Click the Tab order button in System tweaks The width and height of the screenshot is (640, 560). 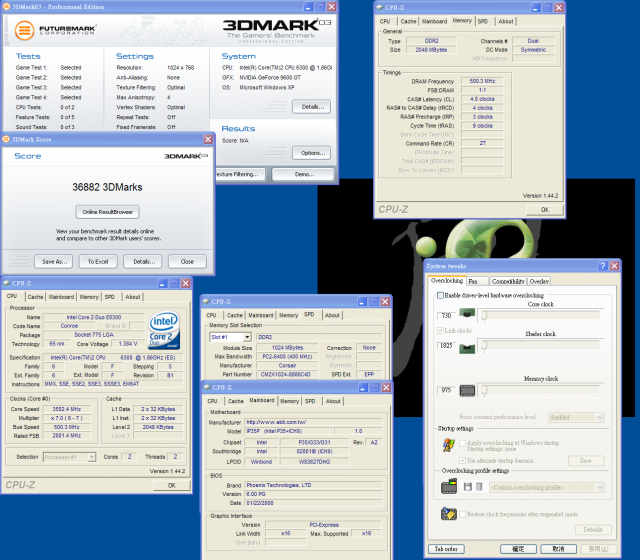coord(446,549)
